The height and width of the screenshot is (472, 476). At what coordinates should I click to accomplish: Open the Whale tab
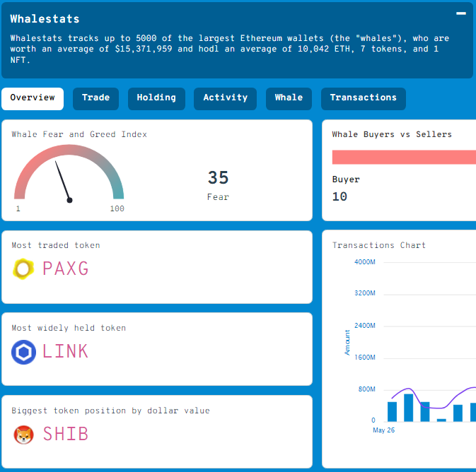[289, 99]
